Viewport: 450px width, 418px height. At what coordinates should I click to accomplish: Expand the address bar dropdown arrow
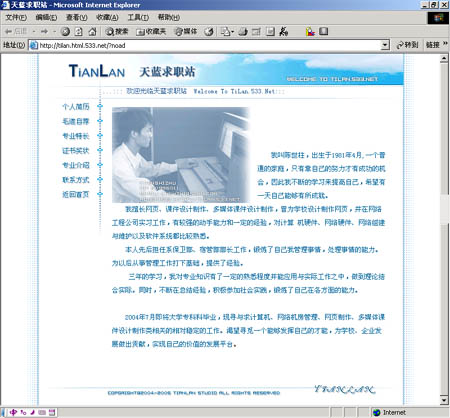click(385, 45)
